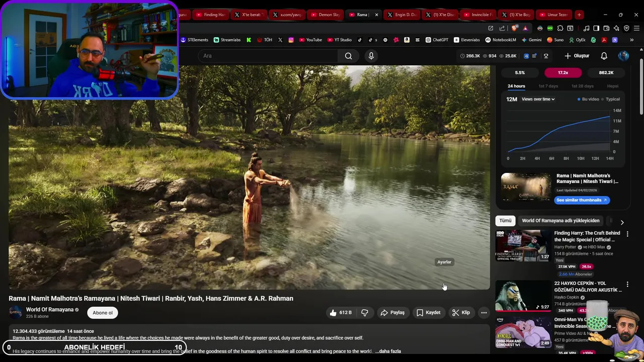Image resolution: width=644 pixels, height=362 pixels.
Task: Expand description with ...daha fazla
Action: tap(388, 351)
